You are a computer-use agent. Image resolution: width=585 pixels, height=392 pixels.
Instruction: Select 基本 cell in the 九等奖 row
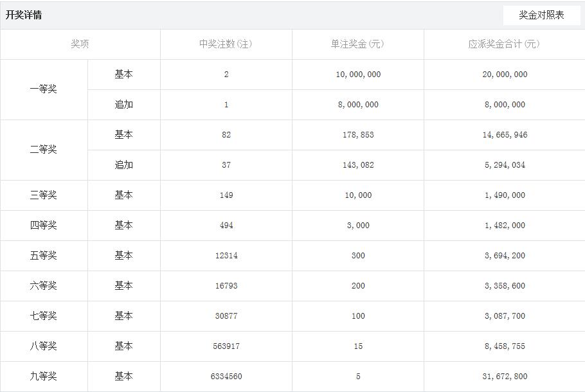(124, 377)
